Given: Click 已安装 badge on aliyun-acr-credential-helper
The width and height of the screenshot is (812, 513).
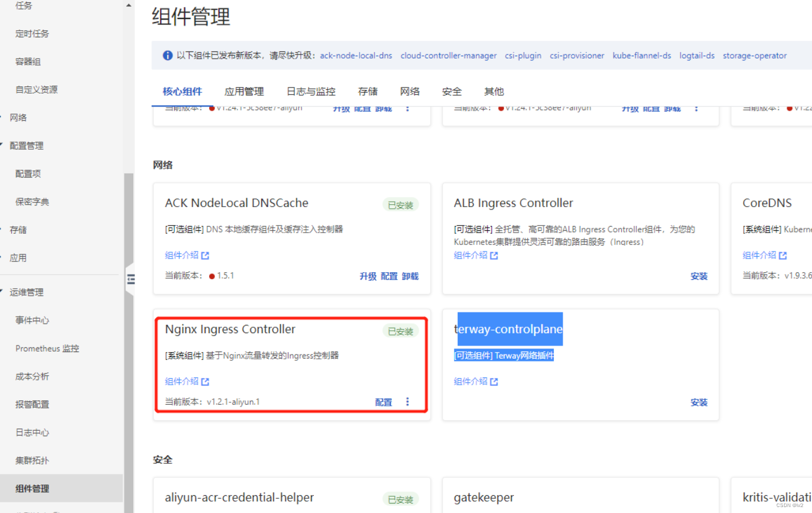Looking at the screenshot, I should [x=400, y=500].
